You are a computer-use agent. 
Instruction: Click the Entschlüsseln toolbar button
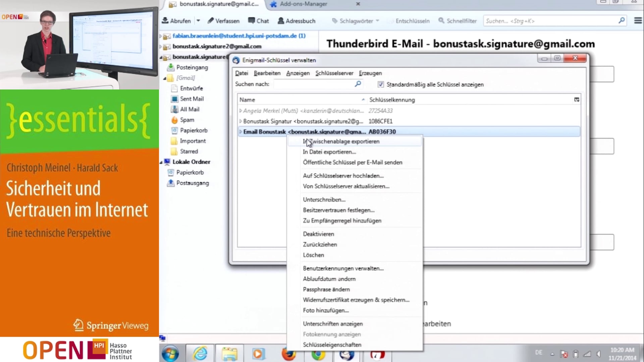pos(412,21)
